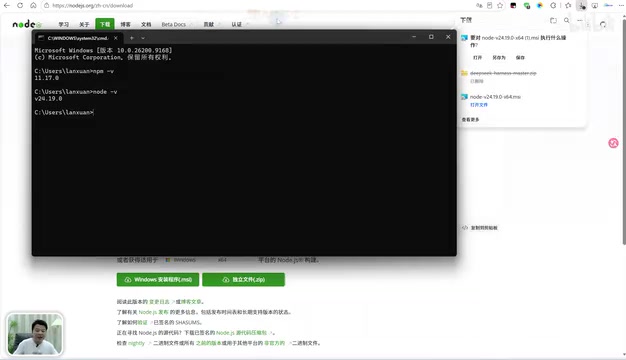Close the cmd.exe terminal tab
626x360 pixels.
[x=116, y=38]
